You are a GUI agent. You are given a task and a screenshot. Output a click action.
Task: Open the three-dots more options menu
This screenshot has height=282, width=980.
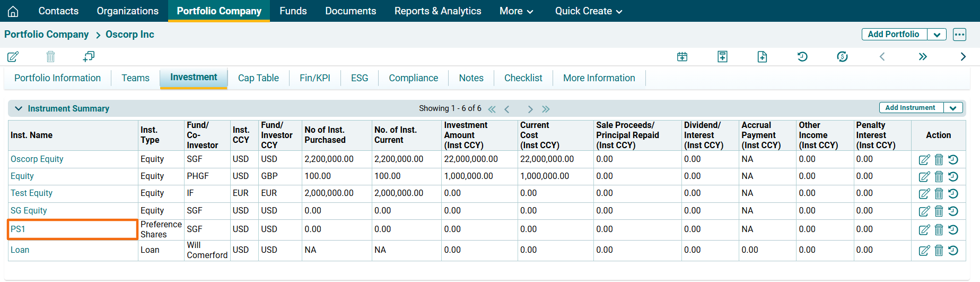click(959, 35)
